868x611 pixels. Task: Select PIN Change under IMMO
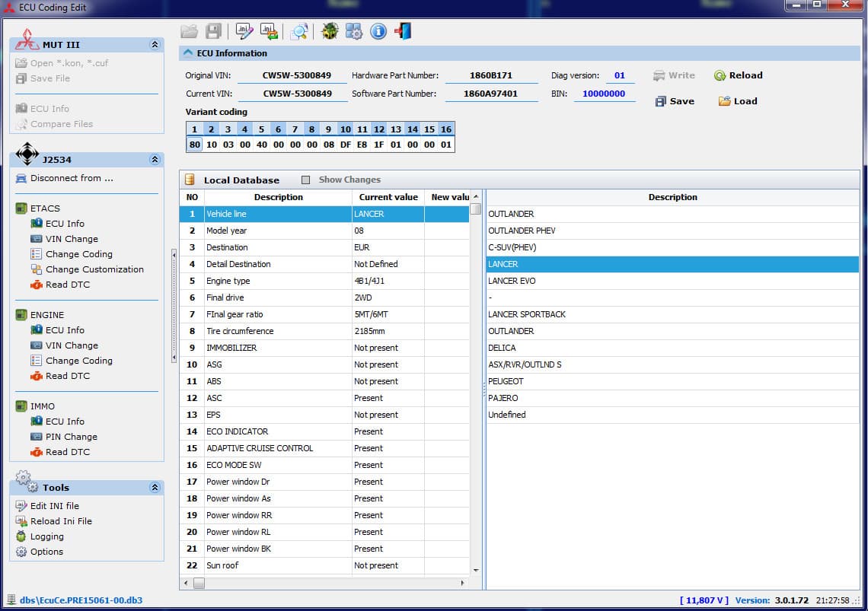coord(71,437)
